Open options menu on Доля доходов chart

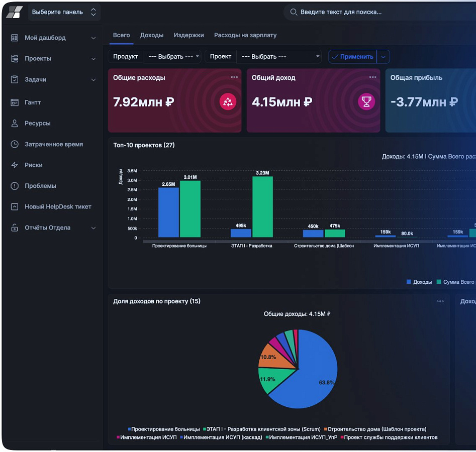[x=440, y=301]
